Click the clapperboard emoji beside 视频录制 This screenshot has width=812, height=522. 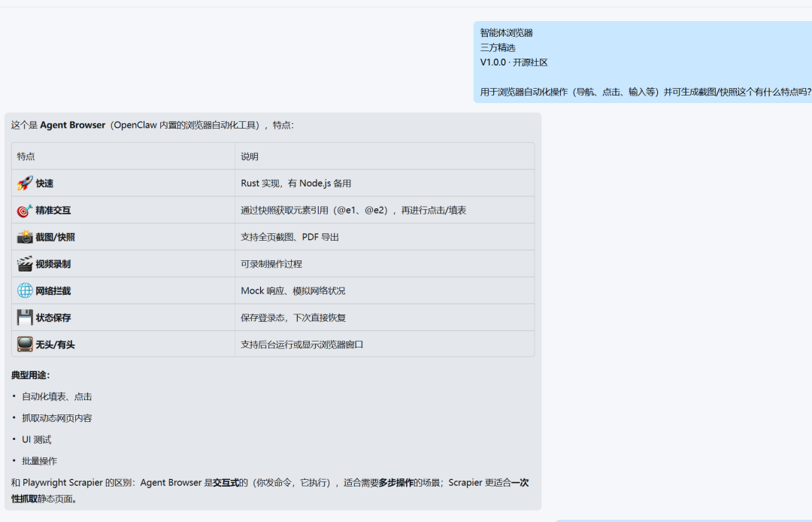point(25,264)
